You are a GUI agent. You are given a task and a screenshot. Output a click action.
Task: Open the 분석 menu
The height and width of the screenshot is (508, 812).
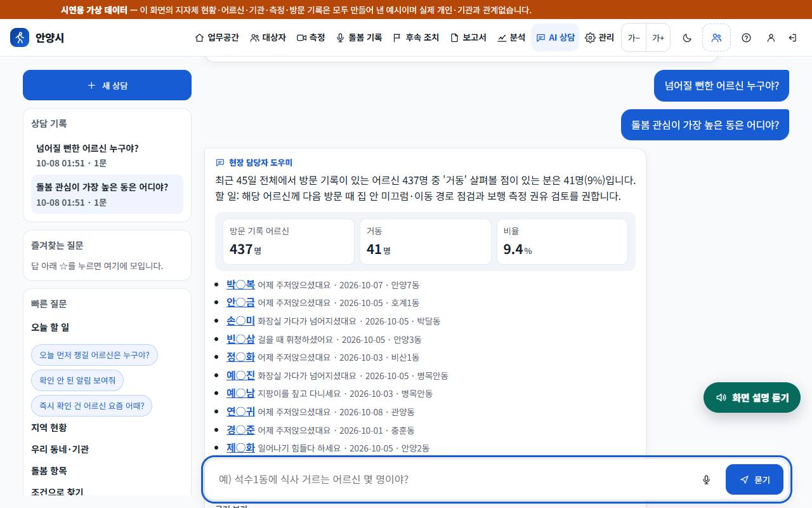tap(511, 37)
